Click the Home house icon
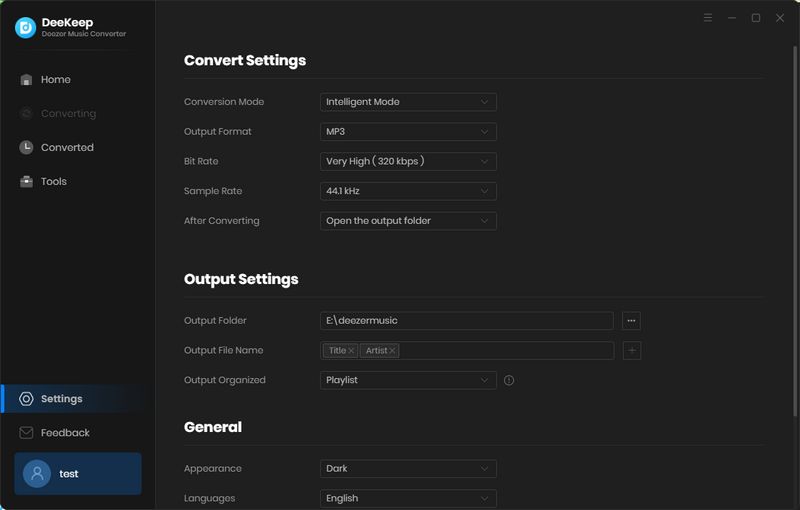Viewport: 800px width, 510px height. coord(26,80)
